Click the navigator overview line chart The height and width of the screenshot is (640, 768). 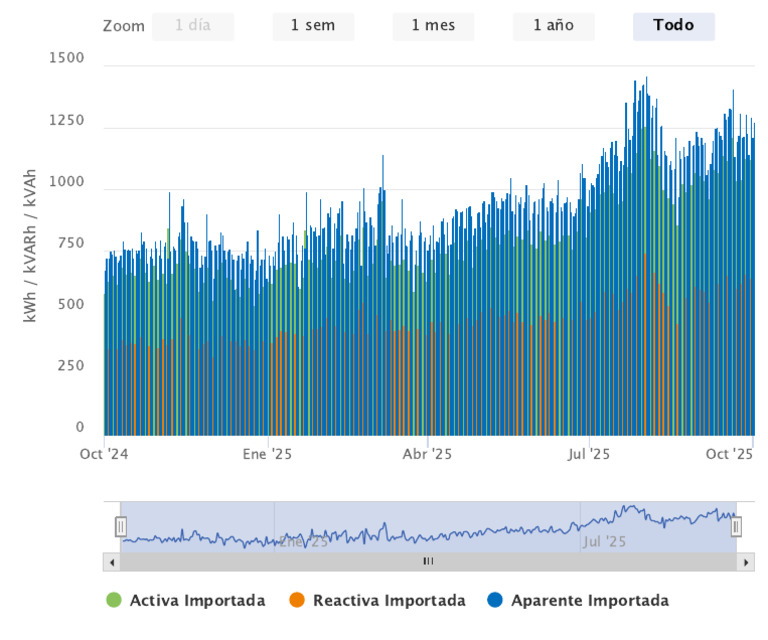[429, 527]
